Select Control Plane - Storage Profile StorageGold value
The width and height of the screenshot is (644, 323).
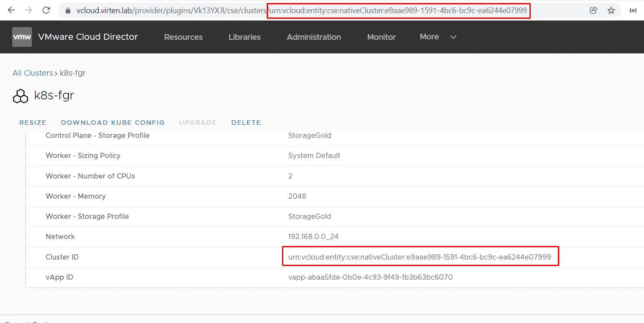[x=310, y=135]
